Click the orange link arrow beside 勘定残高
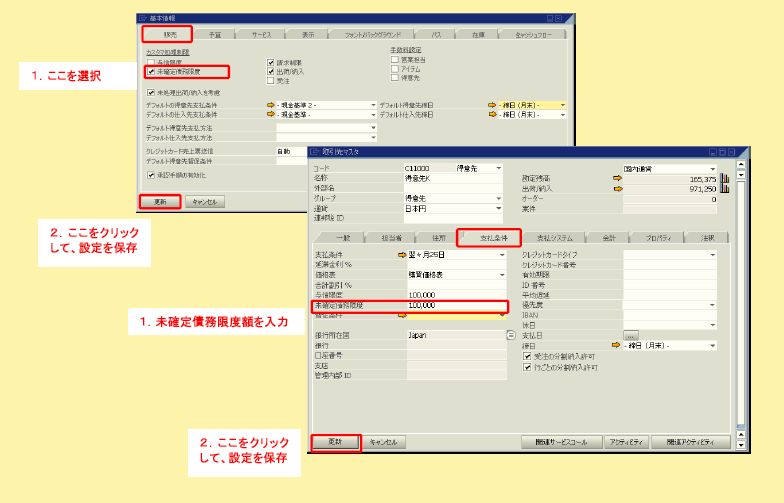Image resolution: width=784 pixels, height=503 pixels. [617, 178]
